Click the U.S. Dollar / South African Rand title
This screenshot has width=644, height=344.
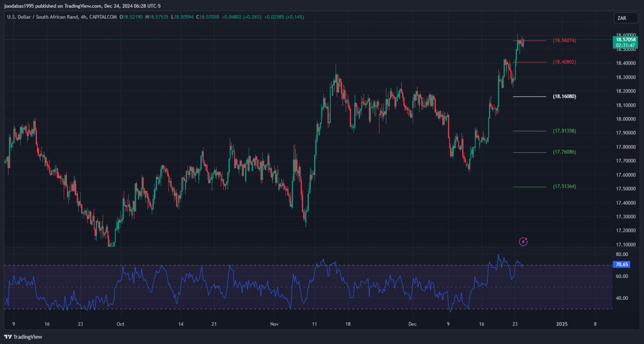(43, 17)
